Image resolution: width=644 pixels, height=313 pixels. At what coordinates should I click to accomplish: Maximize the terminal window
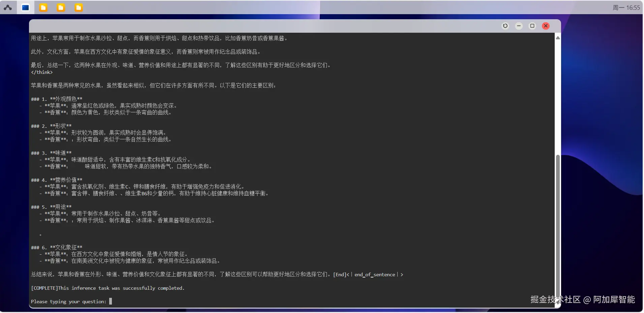532,26
